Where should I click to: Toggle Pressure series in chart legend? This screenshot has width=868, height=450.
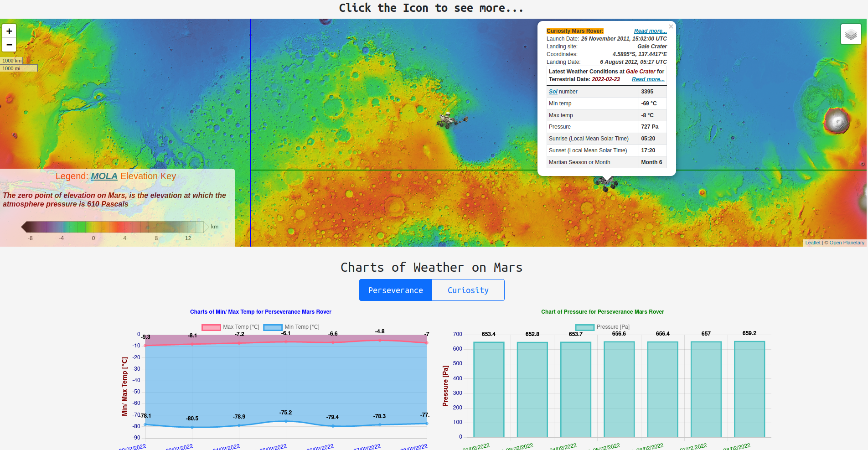(602, 327)
